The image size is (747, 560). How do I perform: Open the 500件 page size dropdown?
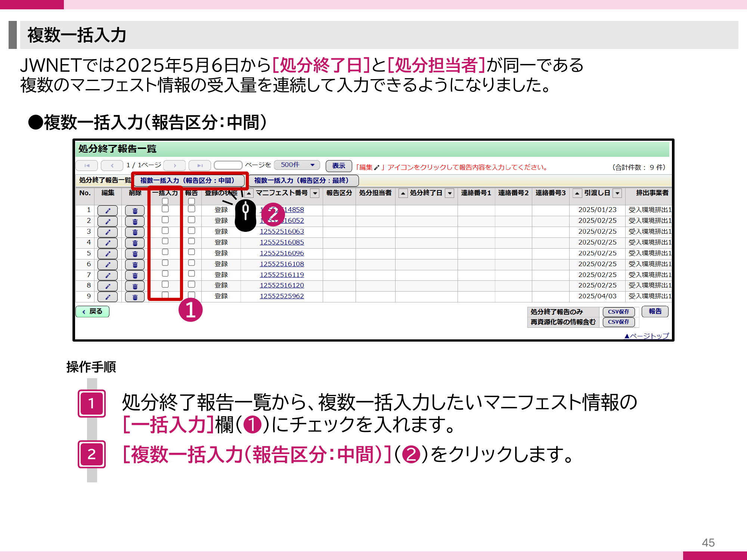tap(297, 165)
